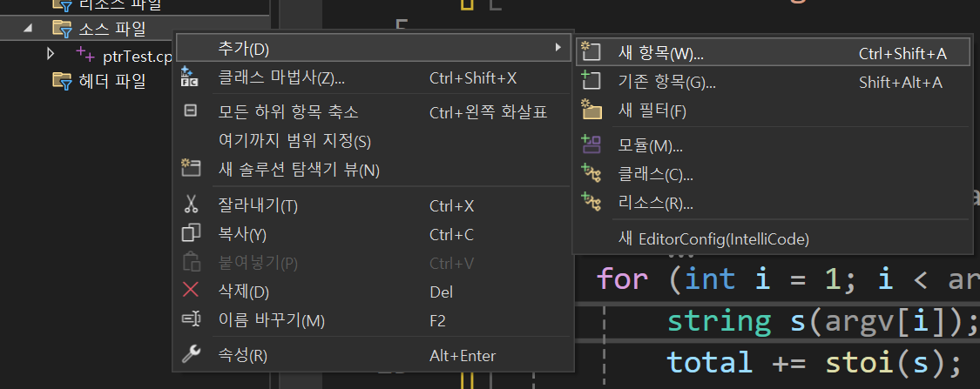This screenshot has width=980, height=389.
Task: Select 모든 하위 항목 축소
Action: pos(373,112)
